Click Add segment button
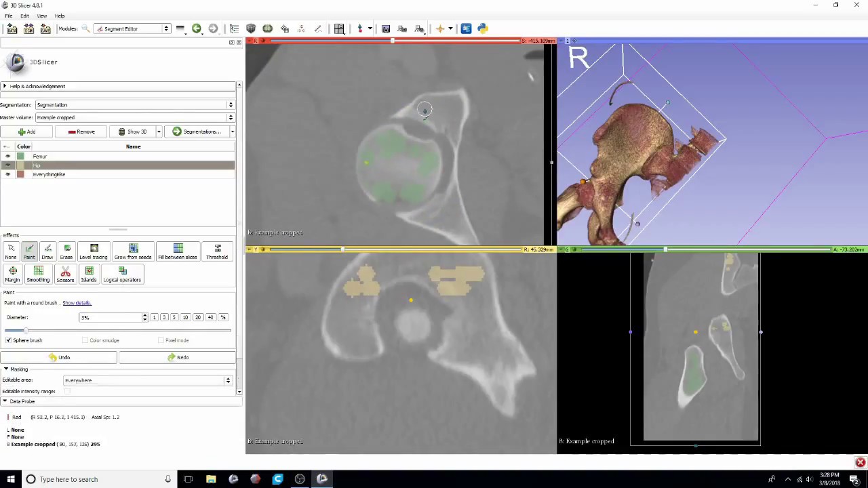The image size is (868, 488). coord(27,131)
